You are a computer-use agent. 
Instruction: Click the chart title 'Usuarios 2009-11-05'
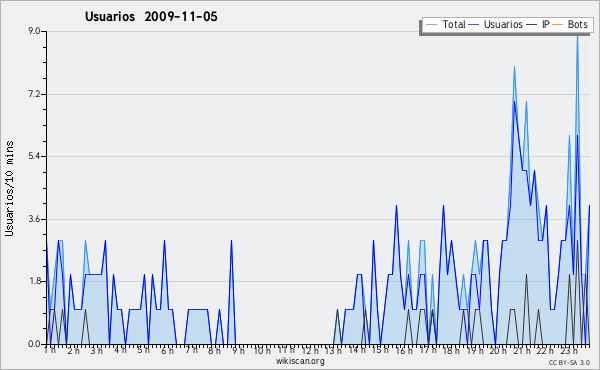151,16
